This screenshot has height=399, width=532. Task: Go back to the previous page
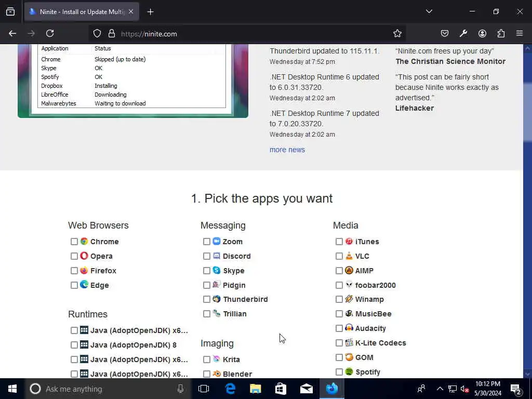[12, 34]
